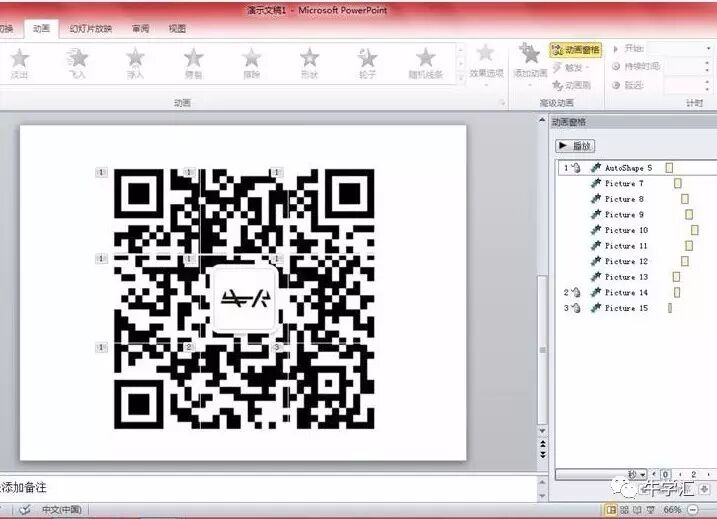Click the mouse trigger icon on AutoShape 5 row
The height and width of the screenshot is (519, 717).
coord(576,168)
